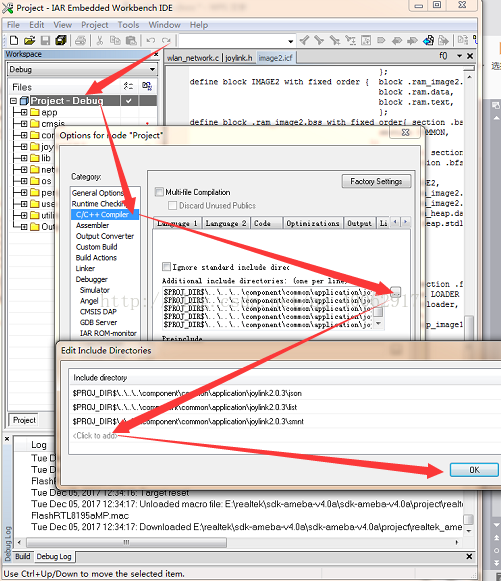Click the Save All icon
Viewport: 501px width, 581px height.
point(61,40)
